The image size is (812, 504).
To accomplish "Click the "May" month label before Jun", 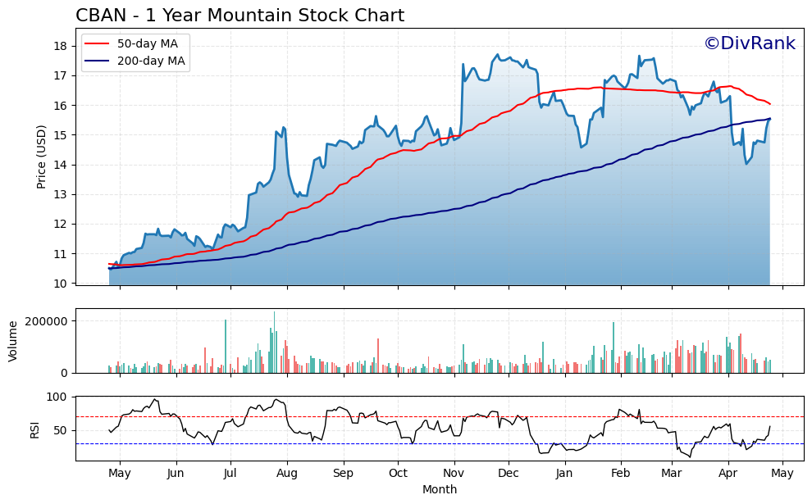I will click(x=120, y=474).
